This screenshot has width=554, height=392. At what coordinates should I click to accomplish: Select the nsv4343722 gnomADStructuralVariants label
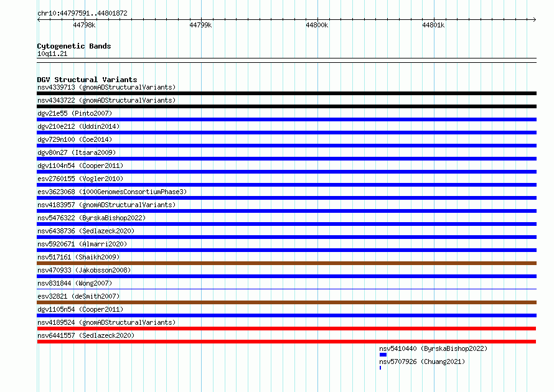106,100
